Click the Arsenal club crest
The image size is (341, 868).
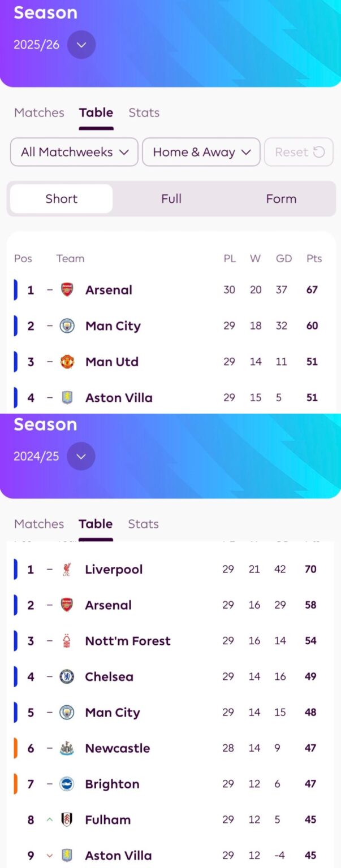(66, 290)
